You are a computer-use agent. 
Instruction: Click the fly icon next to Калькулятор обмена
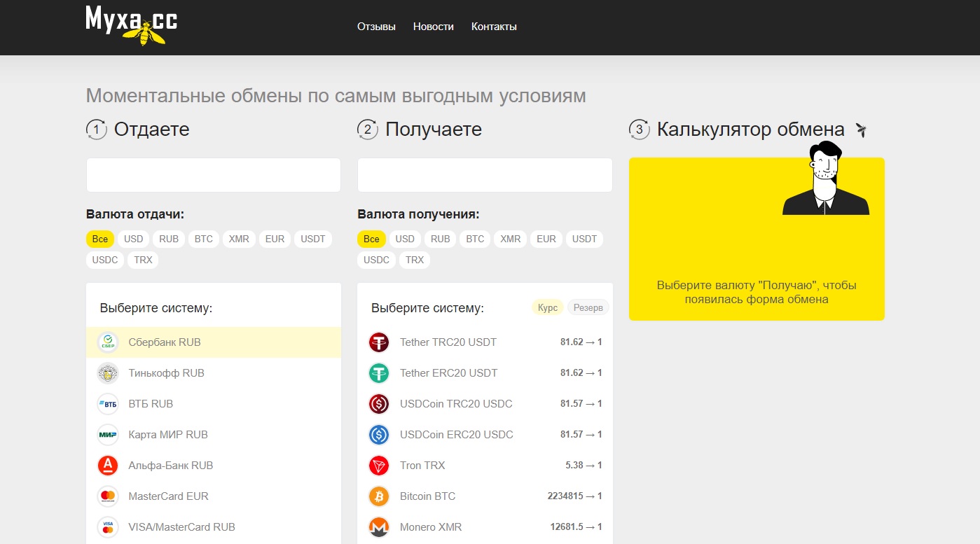pyautogui.click(x=861, y=130)
